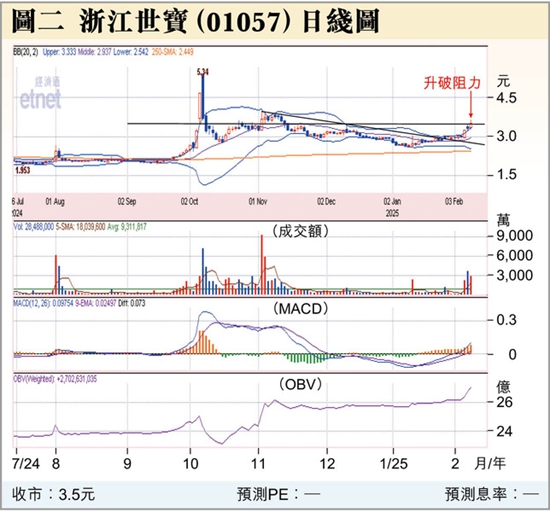Select the 02 Sep date label
550x512 pixels.
pyautogui.click(x=127, y=202)
